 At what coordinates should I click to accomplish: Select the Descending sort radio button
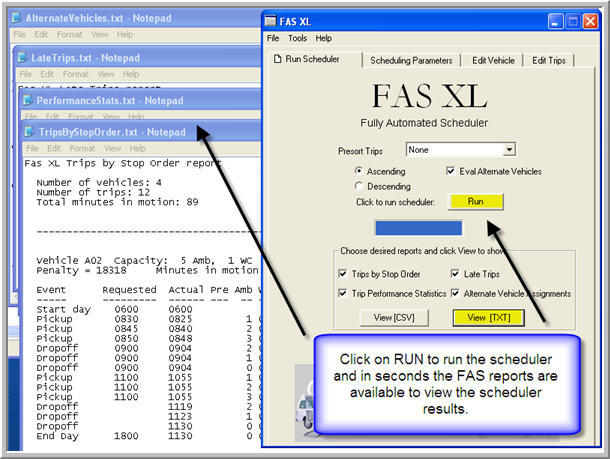coord(359,186)
